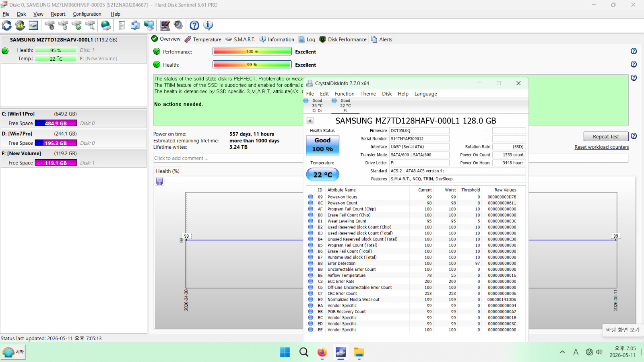Click the hard disk with gear toolbar icon
Screen dimensions: 644x362
tap(50, 25)
